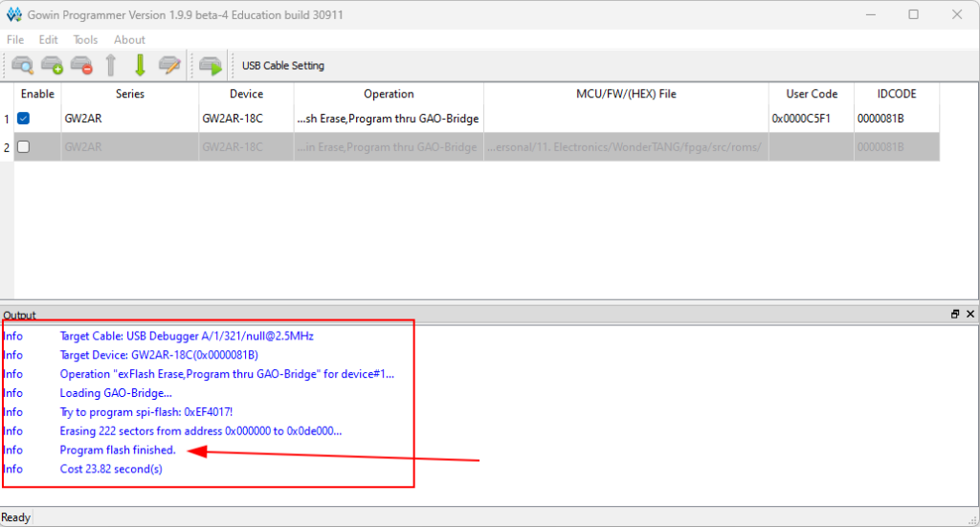Image resolution: width=980 pixels, height=527 pixels.
Task: Click log line Operation exFlash Erase,Program
Action: 227,374
